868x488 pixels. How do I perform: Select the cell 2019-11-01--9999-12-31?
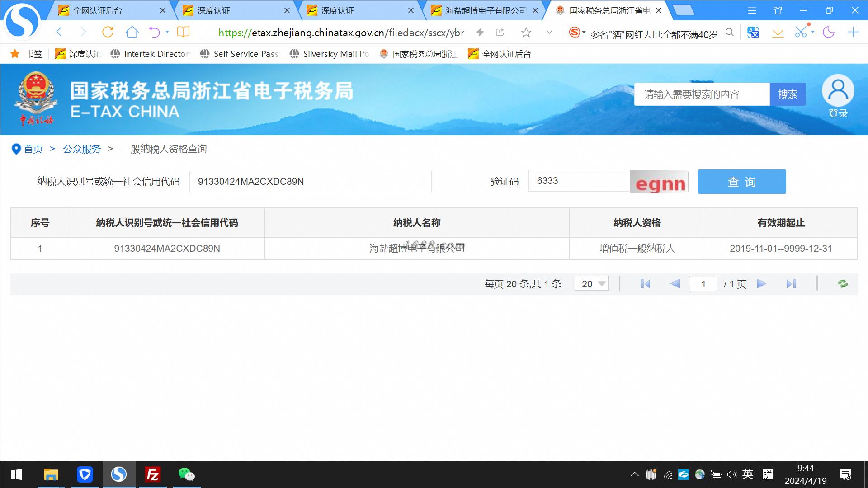(781, 249)
